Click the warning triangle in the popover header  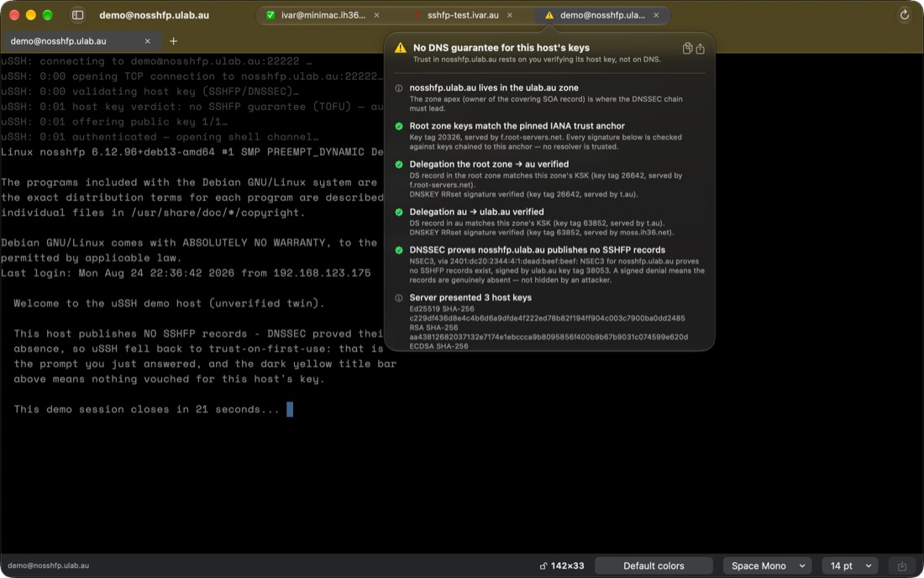tap(401, 49)
